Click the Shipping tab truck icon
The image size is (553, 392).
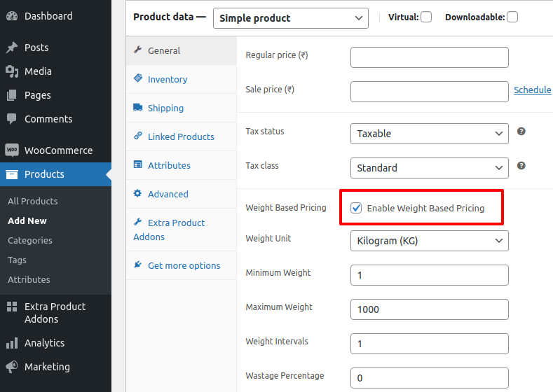point(138,107)
